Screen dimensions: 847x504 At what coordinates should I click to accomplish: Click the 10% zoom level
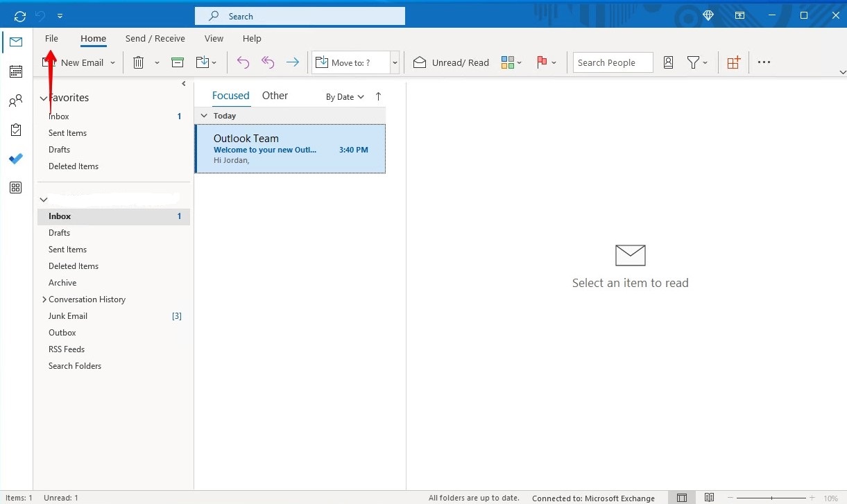pos(830,498)
